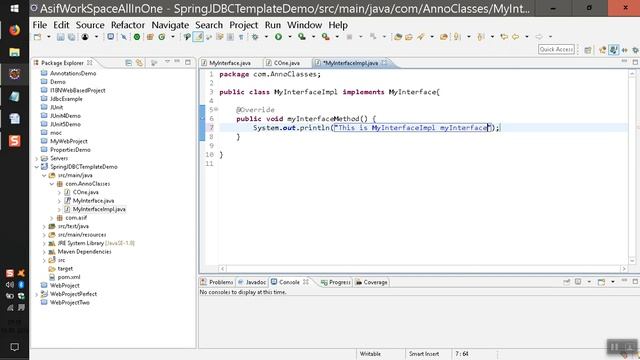Select the WebProjectPerfect project
The height and width of the screenshot is (360, 640).
[73, 294]
